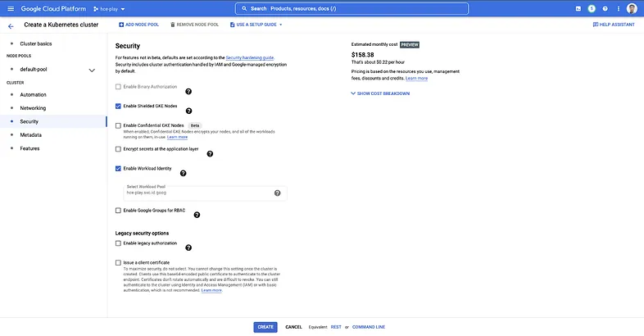Show help for Encrypt secrets at application layer

(x=210, y=153)
